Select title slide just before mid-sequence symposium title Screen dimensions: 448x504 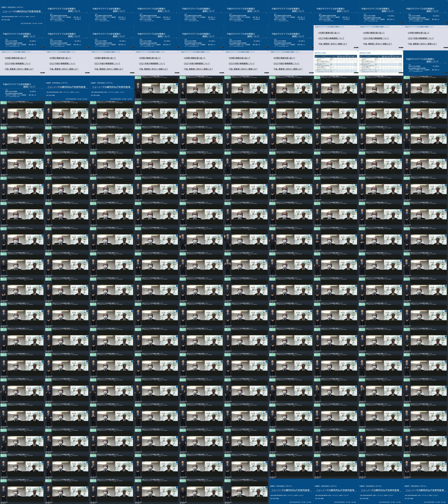[22, 88]
